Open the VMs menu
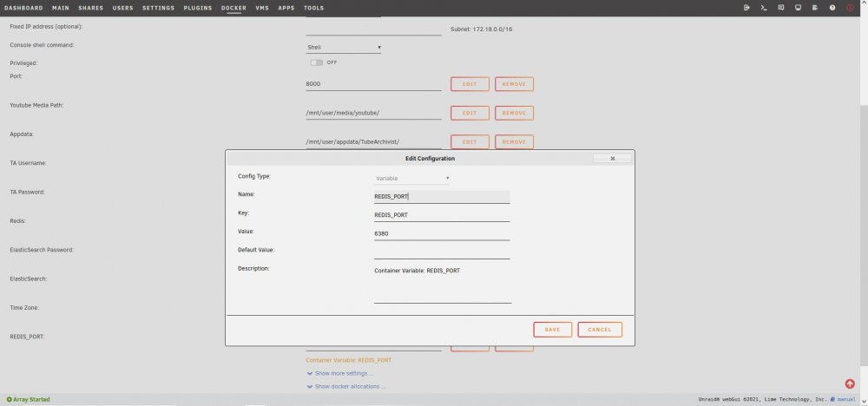The height and width of the screenshot is (406, 868). [262, 9]
